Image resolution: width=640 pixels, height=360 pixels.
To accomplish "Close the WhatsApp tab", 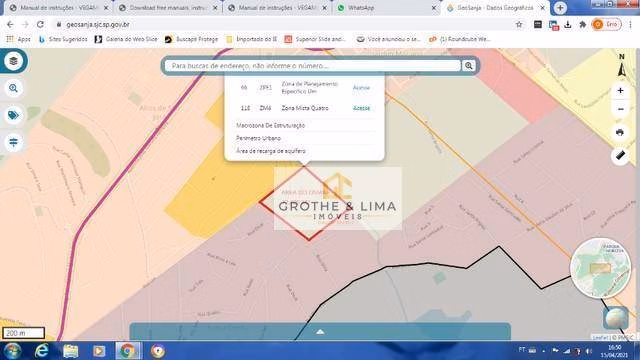I will (434, 8).
